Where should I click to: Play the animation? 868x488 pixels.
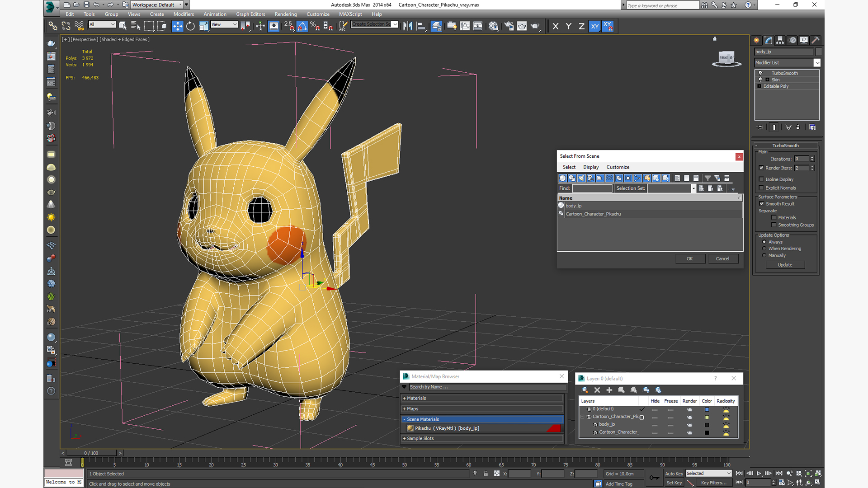point(759,473)
